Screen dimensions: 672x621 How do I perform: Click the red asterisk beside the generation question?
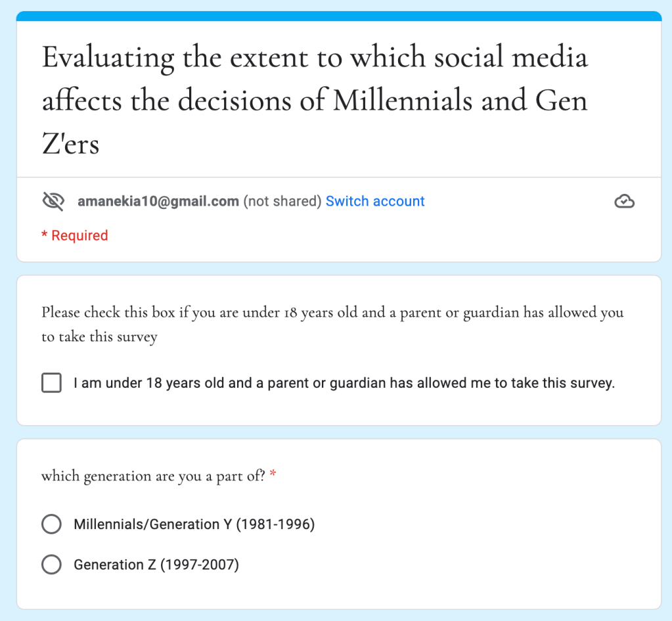pos(273,476)
